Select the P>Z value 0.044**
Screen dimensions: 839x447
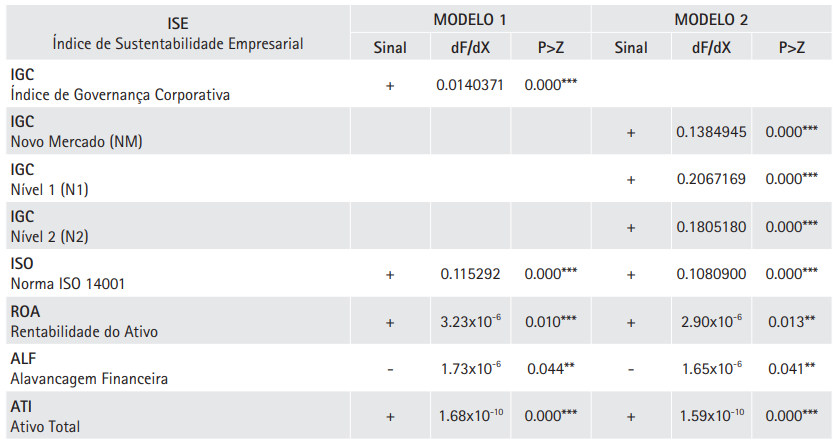551,369
